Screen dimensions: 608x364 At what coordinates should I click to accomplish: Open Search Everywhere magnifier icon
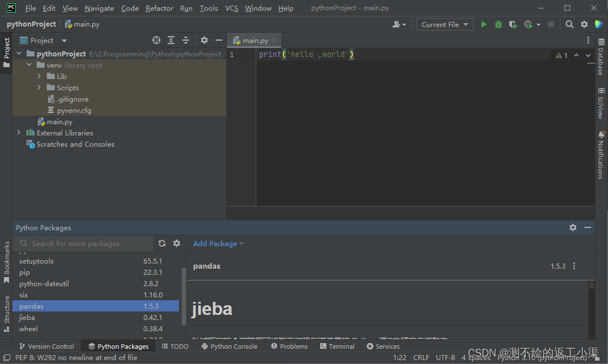coord(569,24)
